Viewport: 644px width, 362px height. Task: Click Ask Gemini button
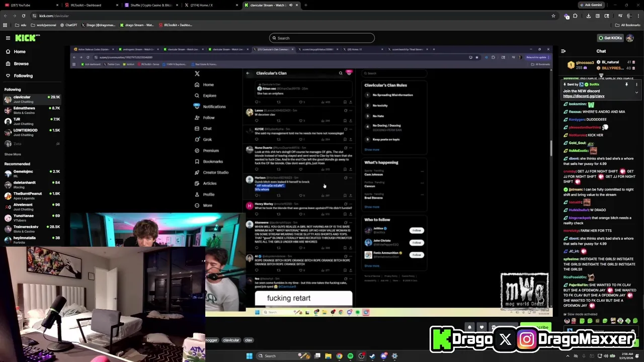tap(591, 5)
